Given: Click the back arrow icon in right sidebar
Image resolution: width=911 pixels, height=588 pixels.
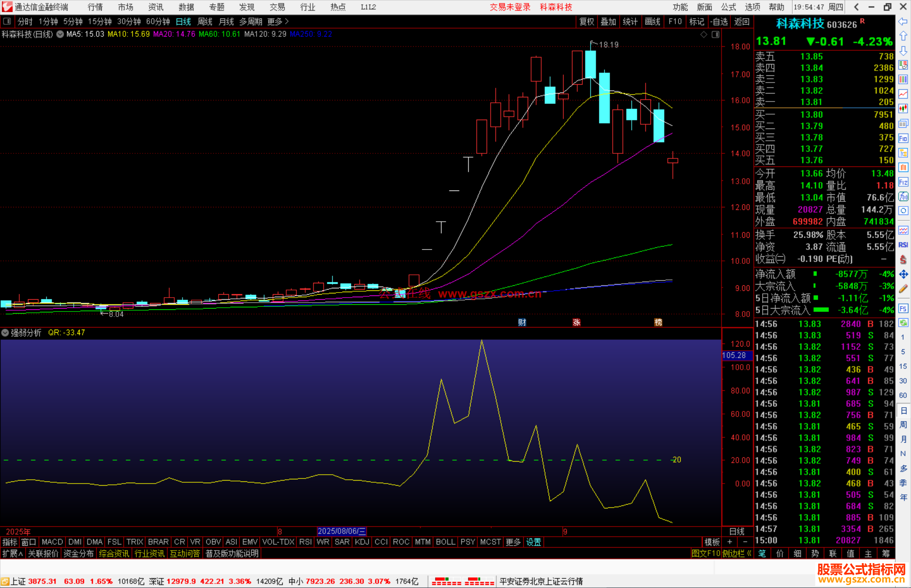Looking at the screenshot, I should coord(903,21).
